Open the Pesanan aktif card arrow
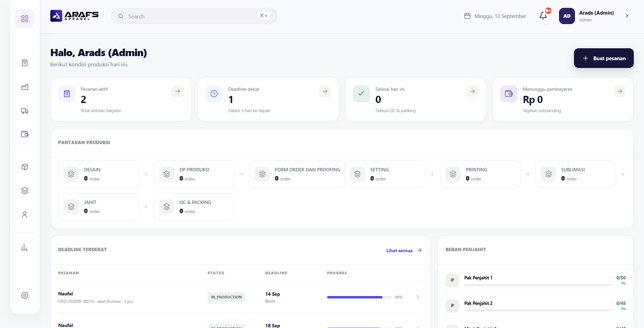Viewport: 644px width, 328px height. pos(178,91)
